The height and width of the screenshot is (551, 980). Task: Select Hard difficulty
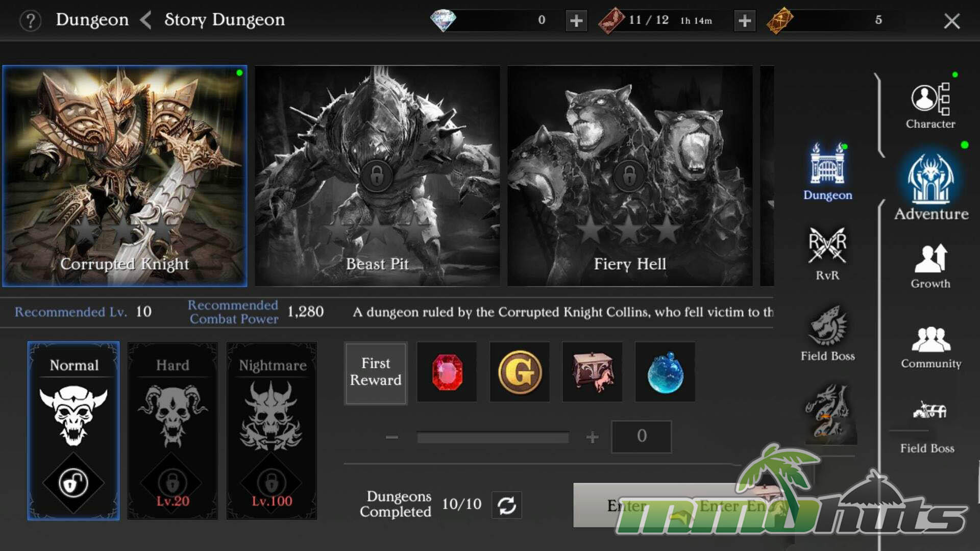[173, 431]
